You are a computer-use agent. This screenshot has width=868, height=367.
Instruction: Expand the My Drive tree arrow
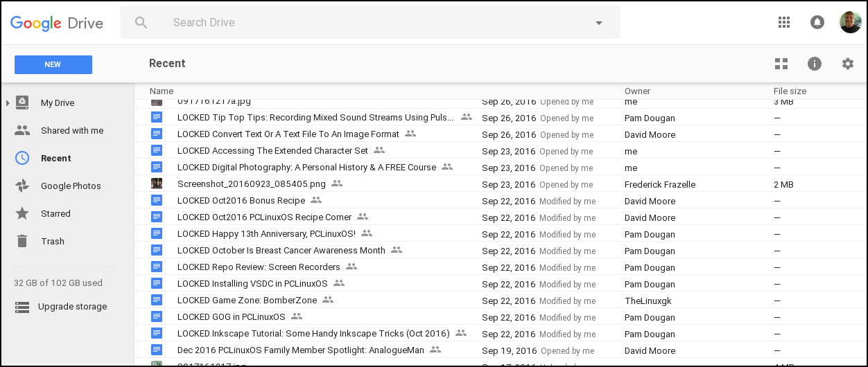click(8, 103)
